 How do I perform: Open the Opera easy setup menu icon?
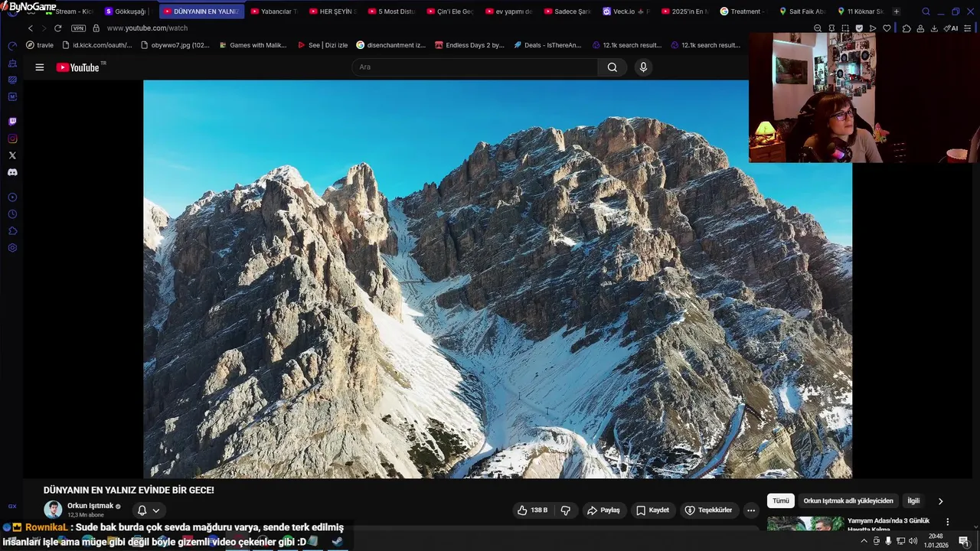click(969, 28)
